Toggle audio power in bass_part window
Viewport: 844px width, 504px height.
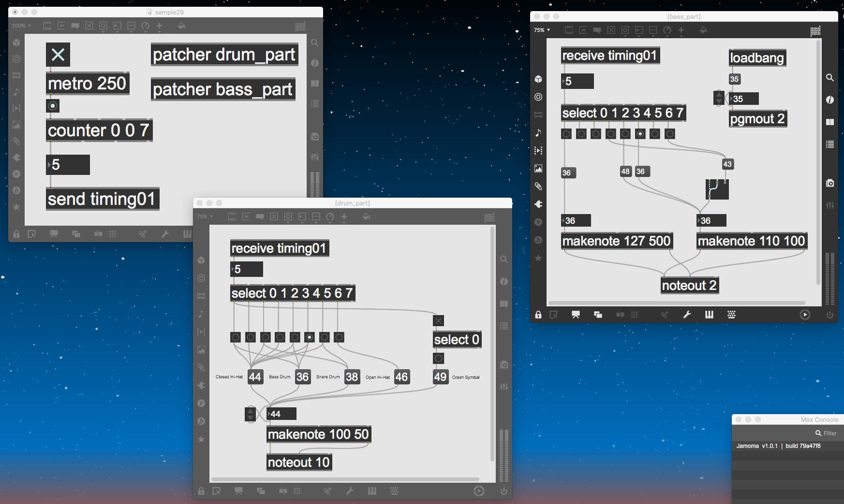point(830,315)
